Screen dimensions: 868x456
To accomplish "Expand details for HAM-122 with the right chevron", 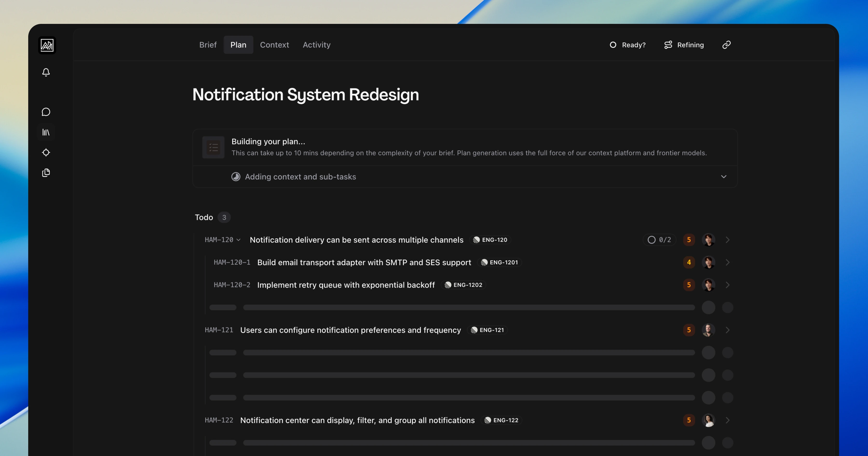I will click(x=727, y=420).
